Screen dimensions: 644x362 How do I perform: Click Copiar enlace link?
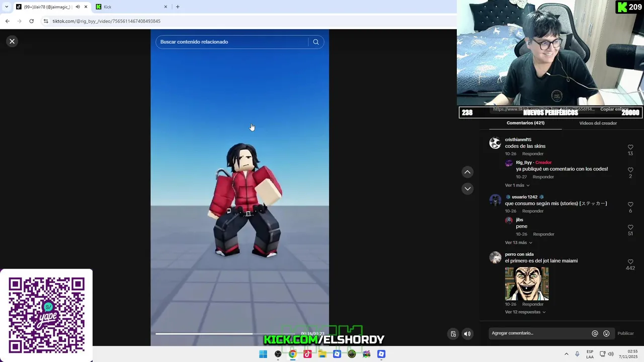(x=614, y=109)
